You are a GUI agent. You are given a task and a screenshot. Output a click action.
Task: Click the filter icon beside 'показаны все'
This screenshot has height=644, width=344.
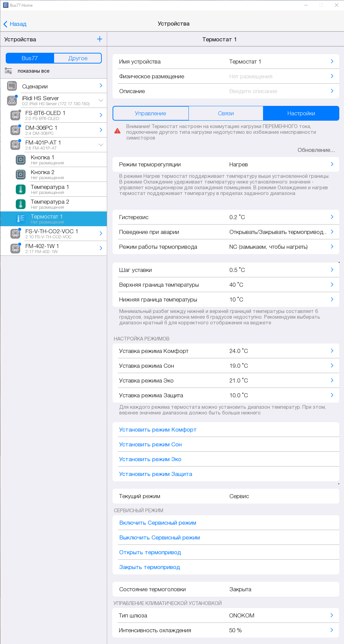pos(8,71)
